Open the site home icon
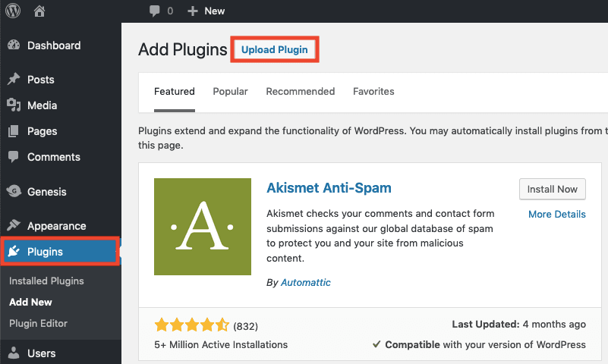This screenshot has width=608, height=364. [x=39, y=11]
